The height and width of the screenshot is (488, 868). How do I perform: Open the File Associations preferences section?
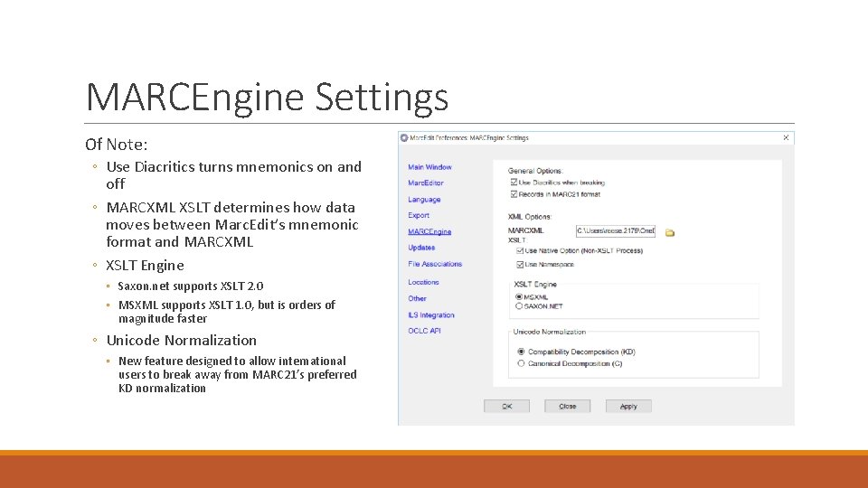pos(435,264)
